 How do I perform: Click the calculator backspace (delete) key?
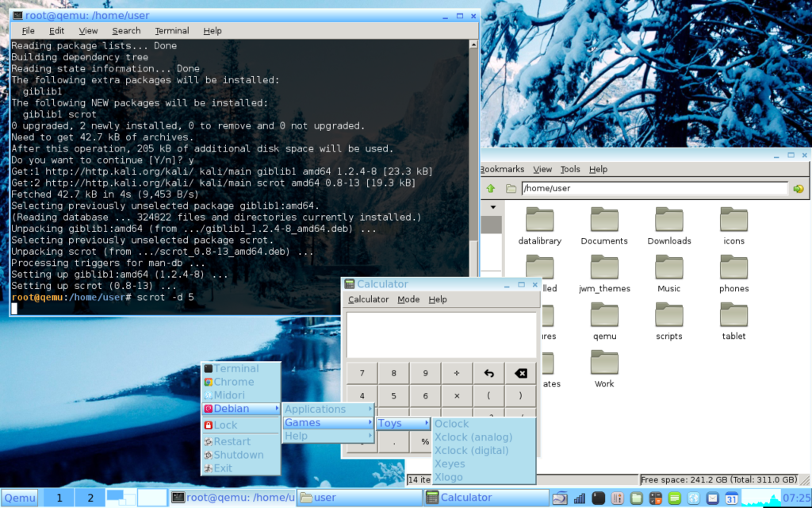[520, 373]
